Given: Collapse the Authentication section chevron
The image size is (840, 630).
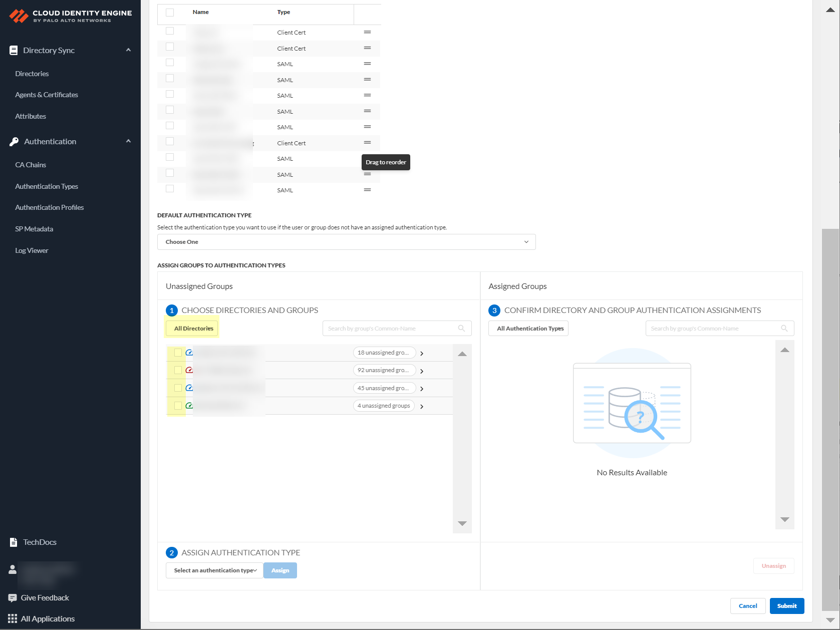Looking at the screenshot, I should click(x=128, y=141).
